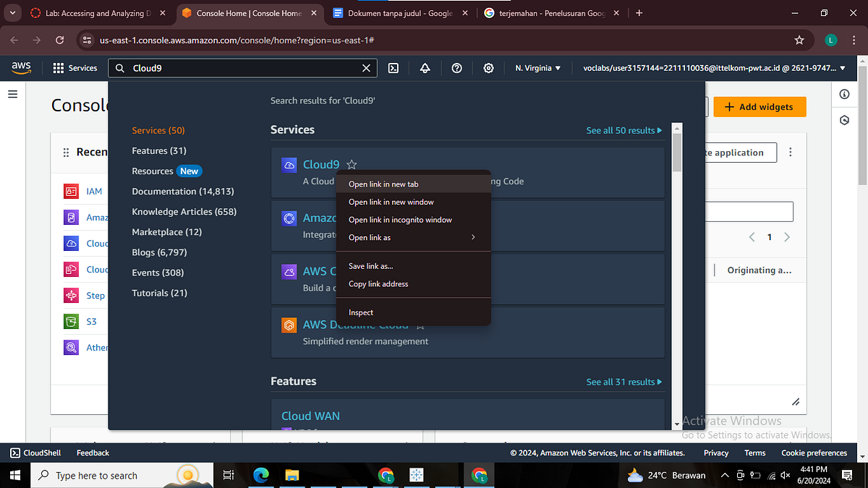868x488 pixels.
Task: Open the IAM service icon
Action: 71,191
